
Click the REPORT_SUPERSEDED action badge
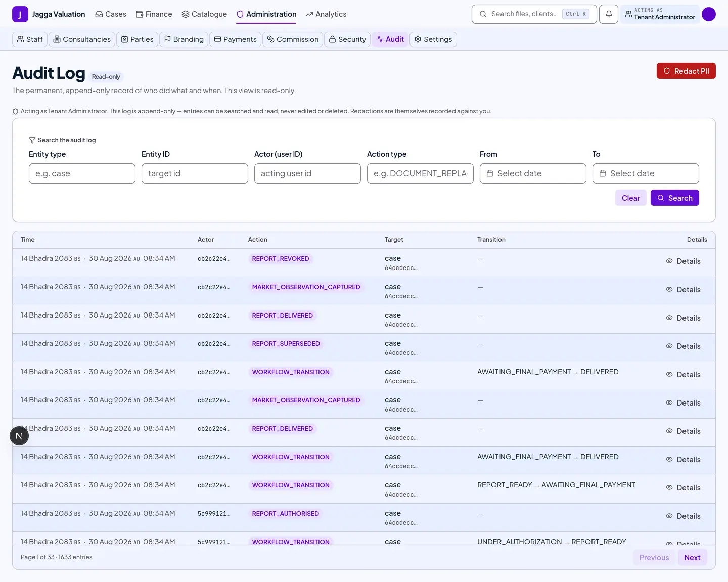[286, 343]
